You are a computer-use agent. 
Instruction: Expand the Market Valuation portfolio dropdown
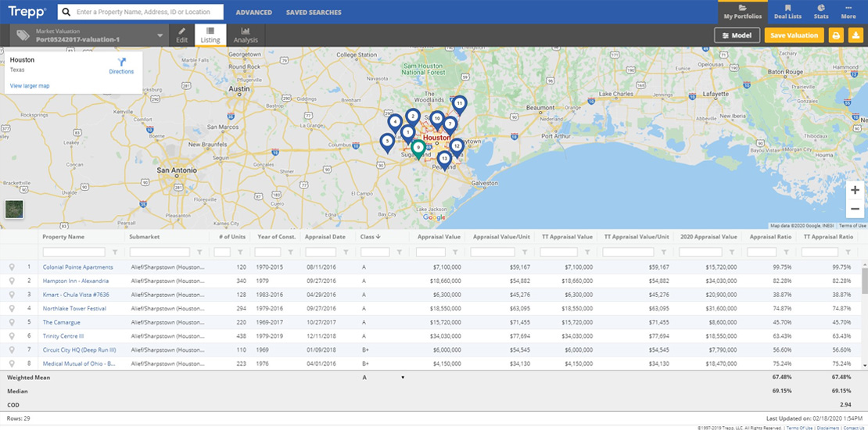pyautogui.click(x=160, y=35)
